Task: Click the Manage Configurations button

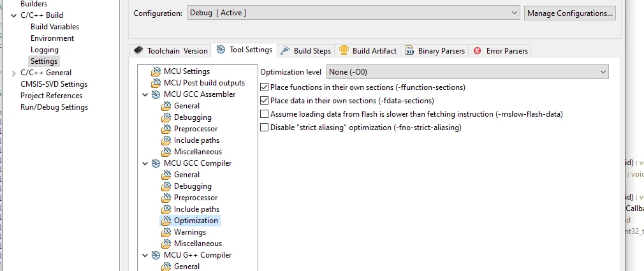Action: (569, 13)
